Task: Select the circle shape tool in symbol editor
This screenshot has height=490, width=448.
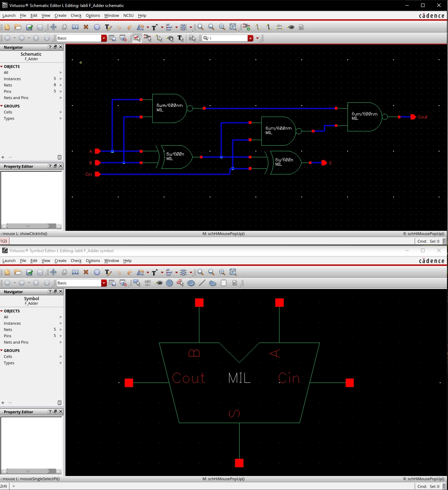Action: click(170, 283)
